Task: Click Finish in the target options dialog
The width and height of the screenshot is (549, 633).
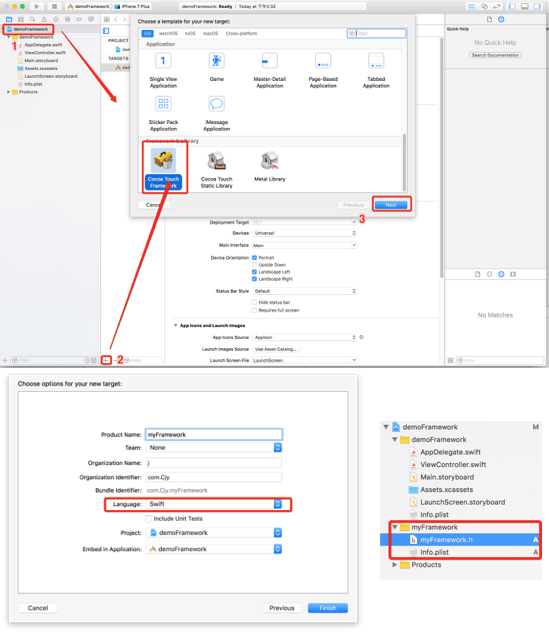Action: click(328, 608)
